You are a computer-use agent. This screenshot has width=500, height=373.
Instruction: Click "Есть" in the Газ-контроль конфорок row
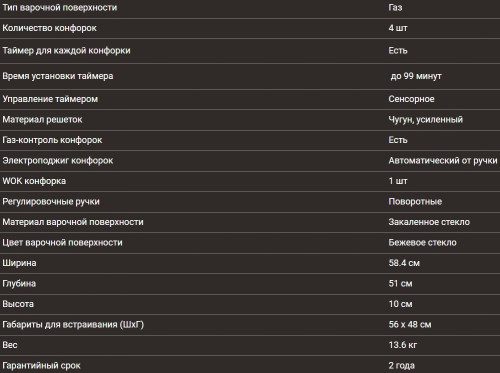(x=398, y=140)
